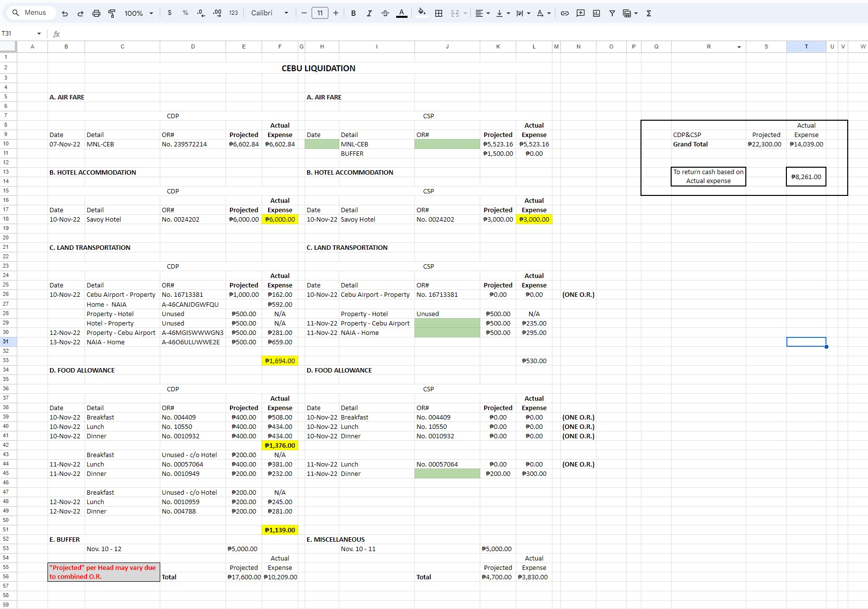
Task: Expand the name box dropdown arrow
Action: coord(39,34)
